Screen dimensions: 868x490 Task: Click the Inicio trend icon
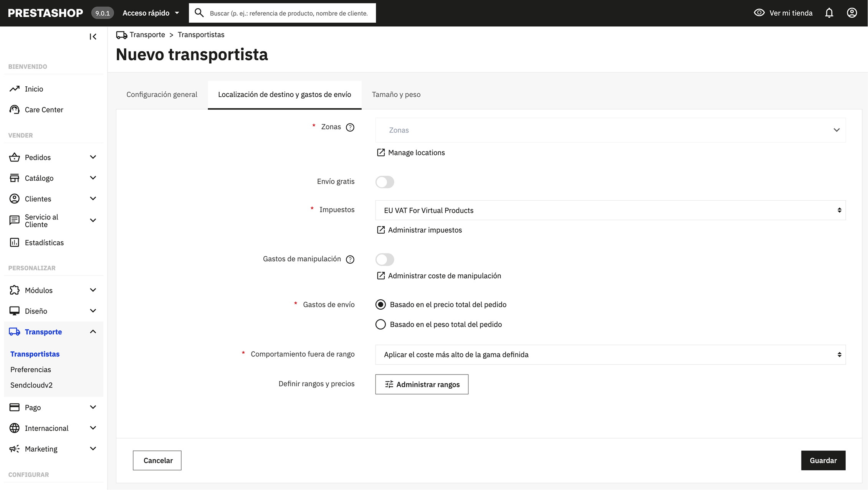15,89
